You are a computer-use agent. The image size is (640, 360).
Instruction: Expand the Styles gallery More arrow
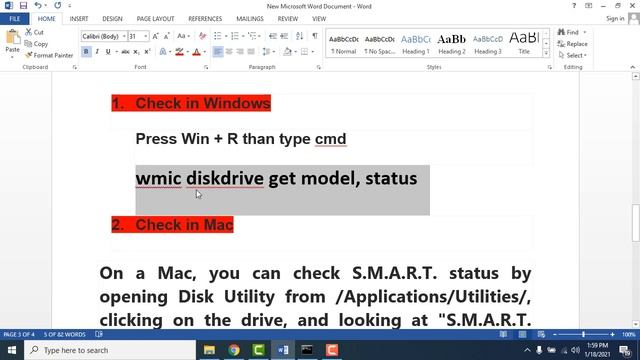coord(546,53)
